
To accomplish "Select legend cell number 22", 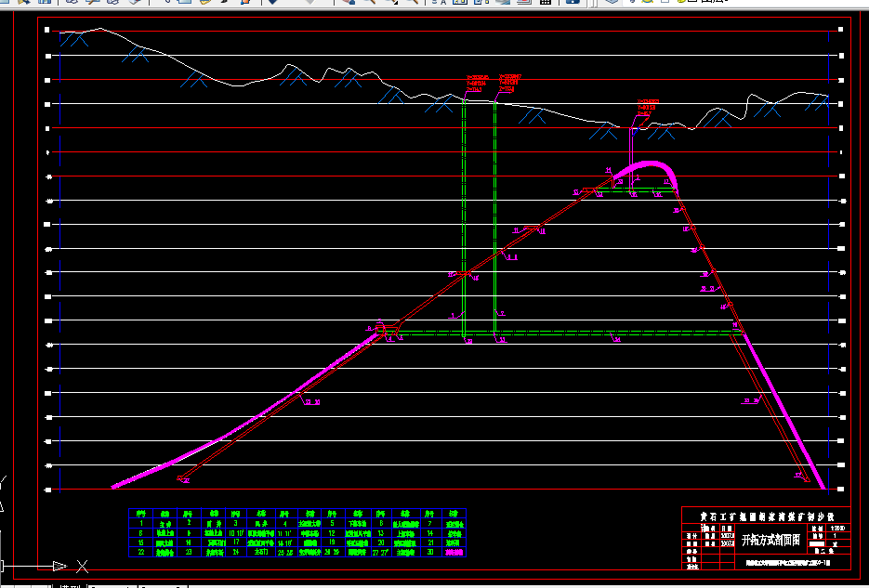I will [x=140, y=552].
